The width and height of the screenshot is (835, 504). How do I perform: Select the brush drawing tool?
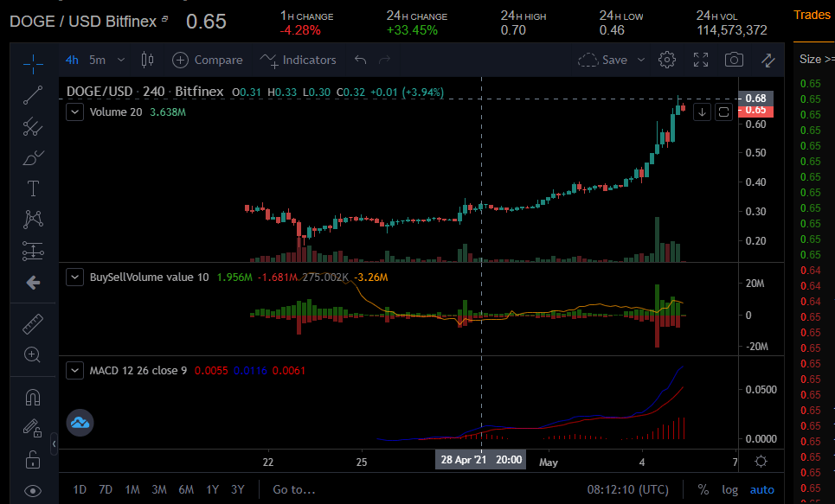(33, 158)
